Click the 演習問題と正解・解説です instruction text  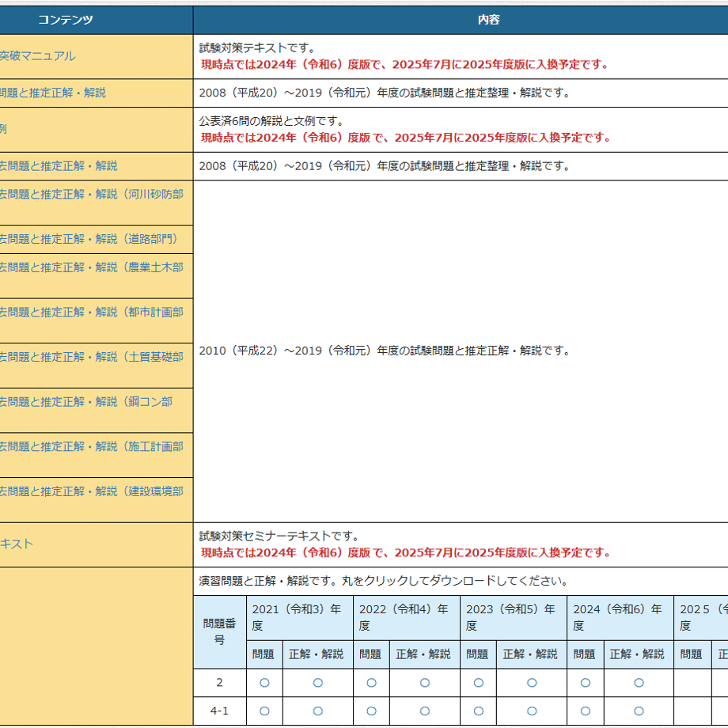[x=384, y=581]
